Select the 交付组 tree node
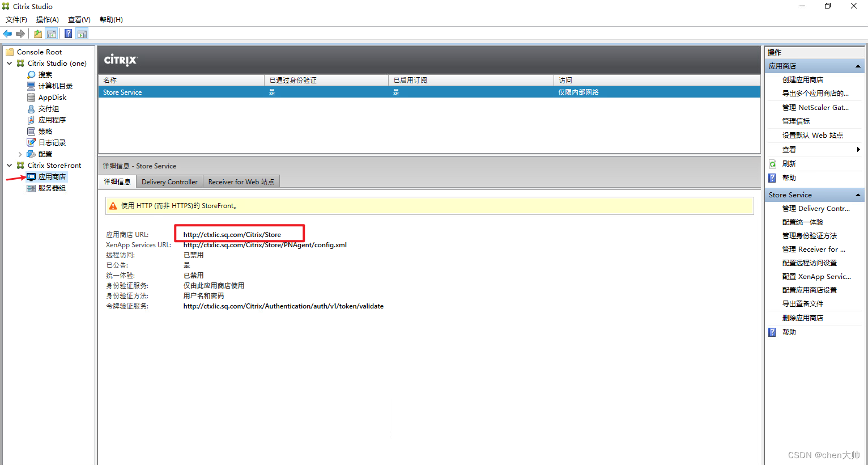 pos(48,109)
